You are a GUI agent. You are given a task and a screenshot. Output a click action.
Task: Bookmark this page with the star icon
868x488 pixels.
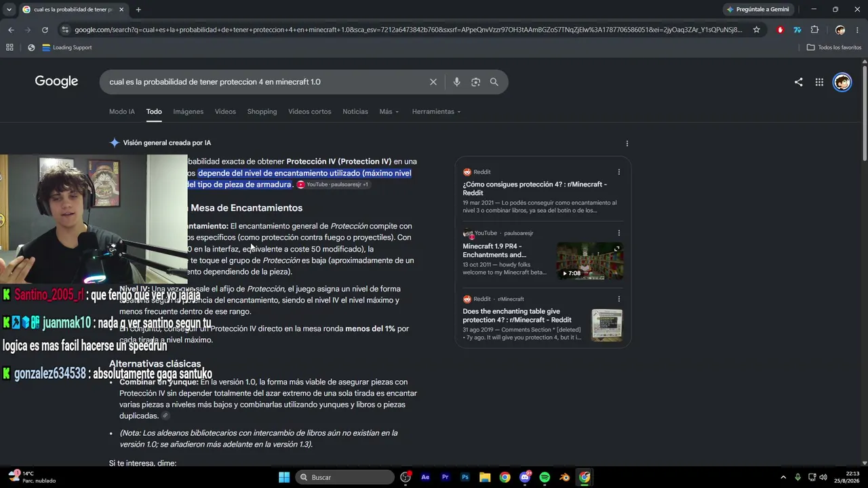pos(757,30)
